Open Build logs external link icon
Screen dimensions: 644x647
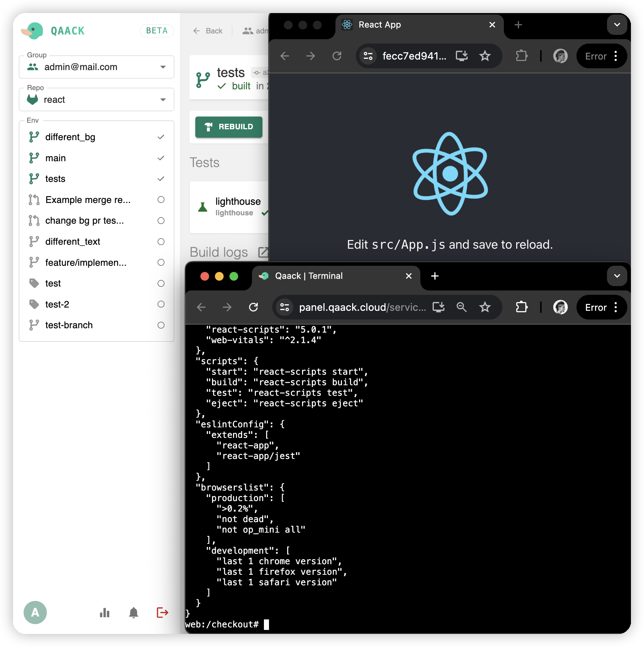pyautogui.click(x=263, y=252)
